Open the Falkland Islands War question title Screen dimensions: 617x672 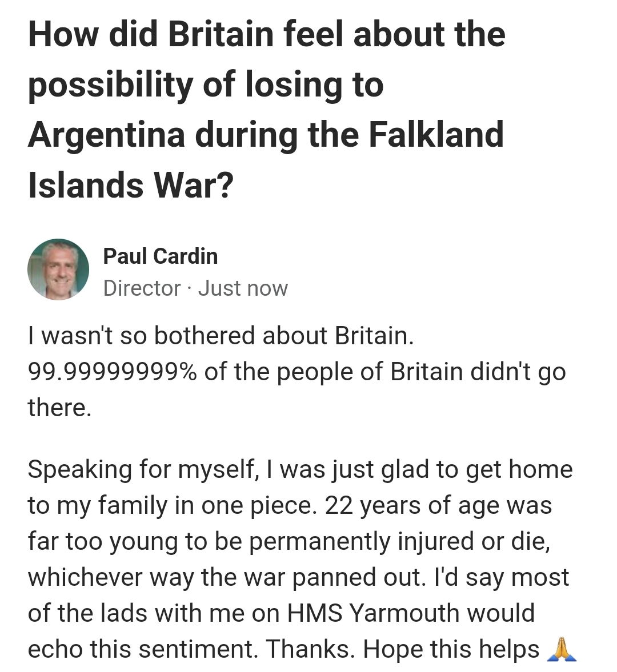[x=266, y=108]
